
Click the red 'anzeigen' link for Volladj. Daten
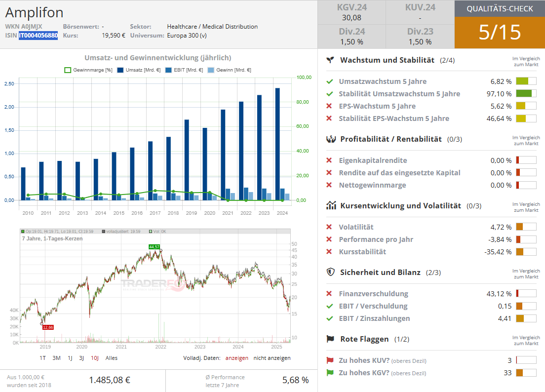click(236, 358)
